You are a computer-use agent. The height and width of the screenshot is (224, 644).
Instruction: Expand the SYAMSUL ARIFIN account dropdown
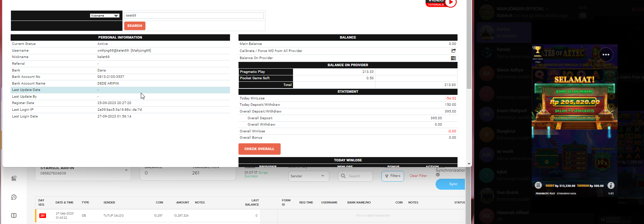pos(126,170)
